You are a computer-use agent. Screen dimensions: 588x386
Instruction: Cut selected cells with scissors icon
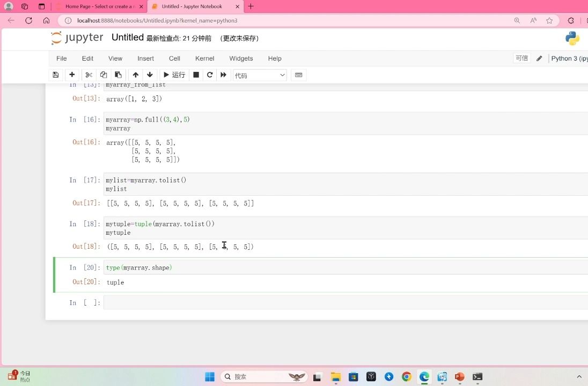[89, 75]
